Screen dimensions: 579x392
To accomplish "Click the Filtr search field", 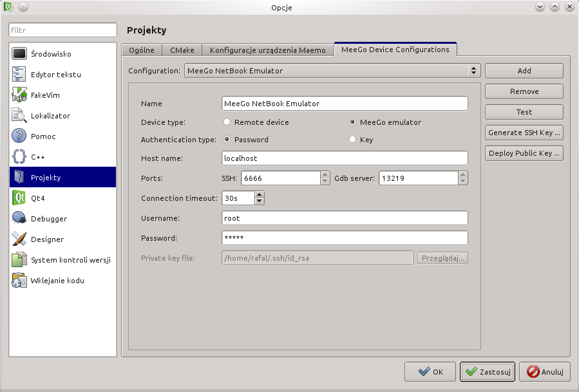I will pyautogui.click(x=62, y=30).
